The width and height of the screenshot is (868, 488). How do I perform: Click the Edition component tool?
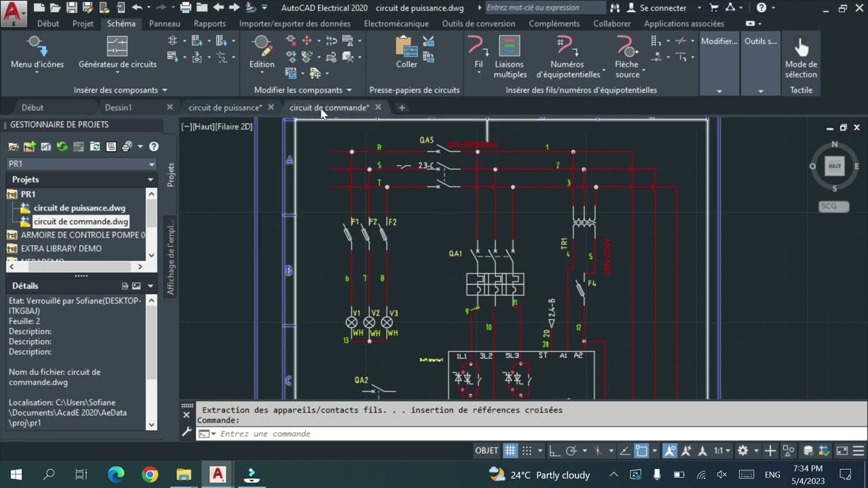click(262, 53)
